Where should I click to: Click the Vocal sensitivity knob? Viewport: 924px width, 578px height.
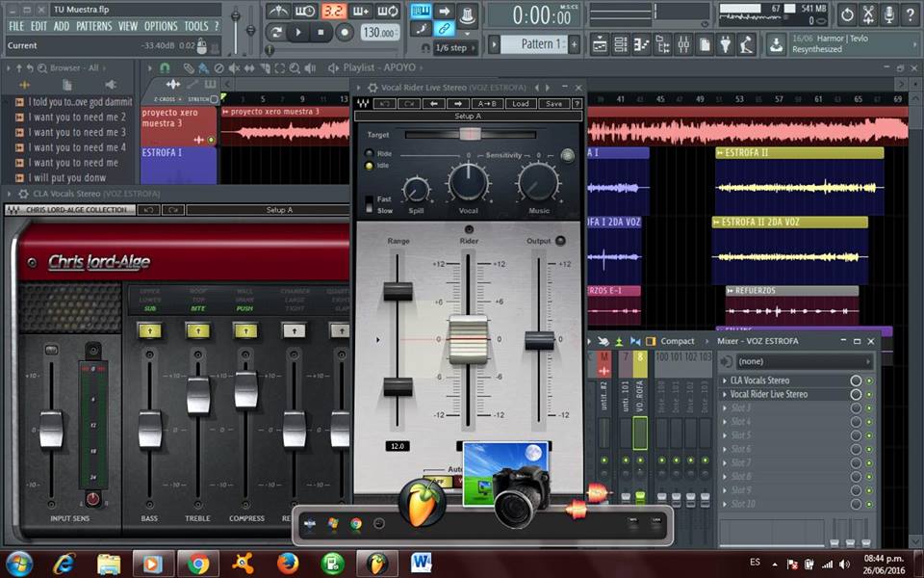(469, 182)
